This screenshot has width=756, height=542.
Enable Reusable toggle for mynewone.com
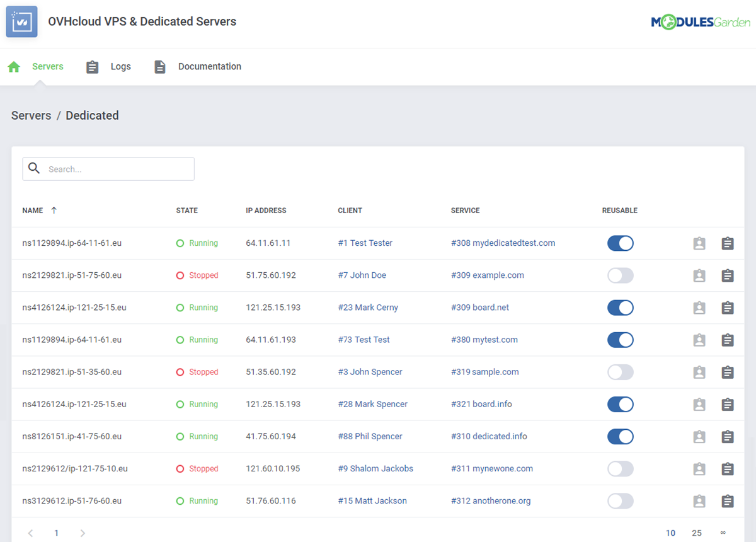point(621,469)
